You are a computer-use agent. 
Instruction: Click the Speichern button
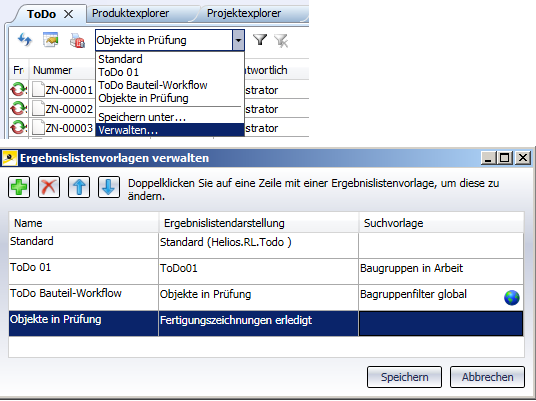point(404,377)
